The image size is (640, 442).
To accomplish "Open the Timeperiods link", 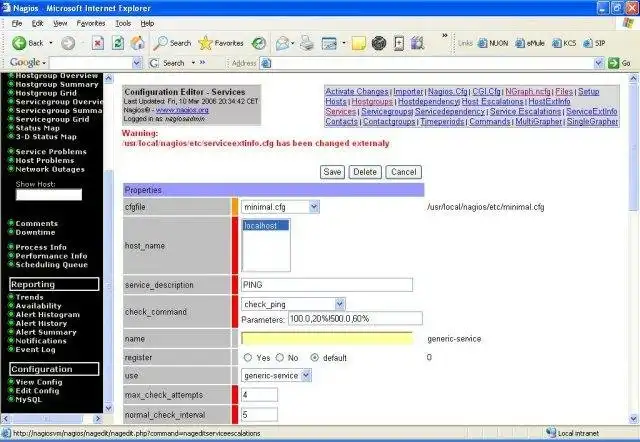I will pyautogui.click(x=442, y=122).
